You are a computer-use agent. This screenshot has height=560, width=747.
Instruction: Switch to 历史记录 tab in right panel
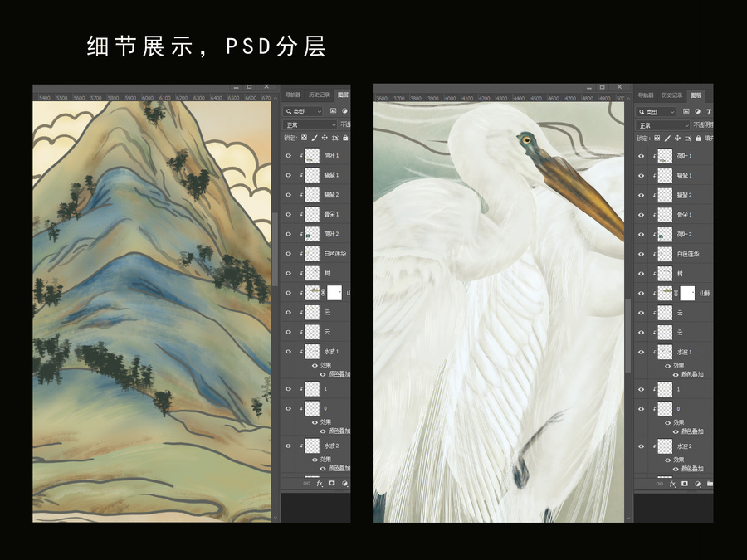[x=672, y=95]
